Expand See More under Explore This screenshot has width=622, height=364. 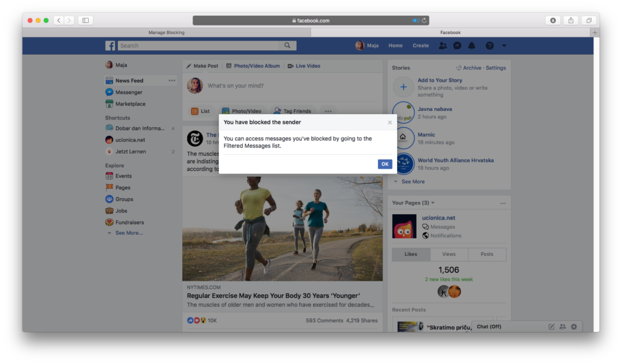(128, 233)
